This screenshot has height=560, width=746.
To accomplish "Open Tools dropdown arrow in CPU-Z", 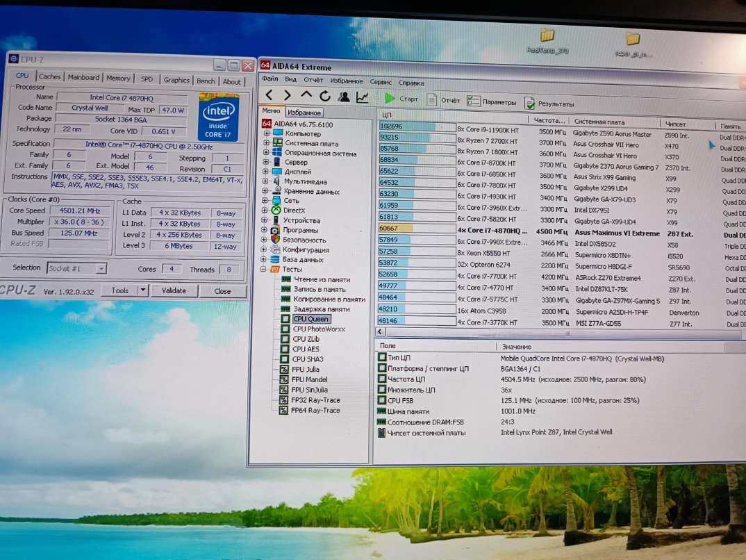I will 142,290.
